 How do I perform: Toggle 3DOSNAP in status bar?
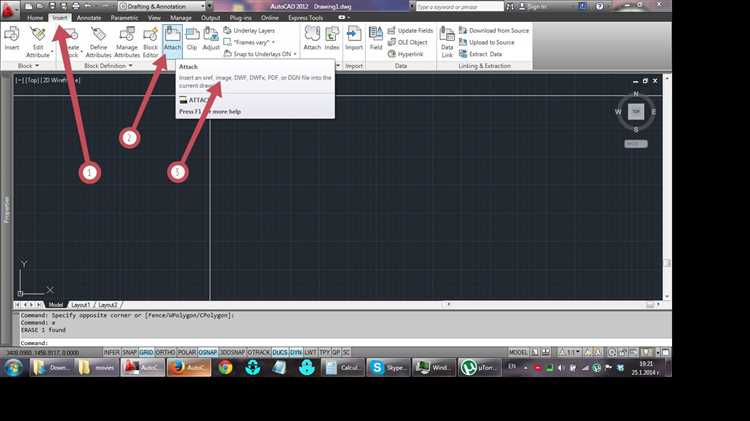[232, 353]
